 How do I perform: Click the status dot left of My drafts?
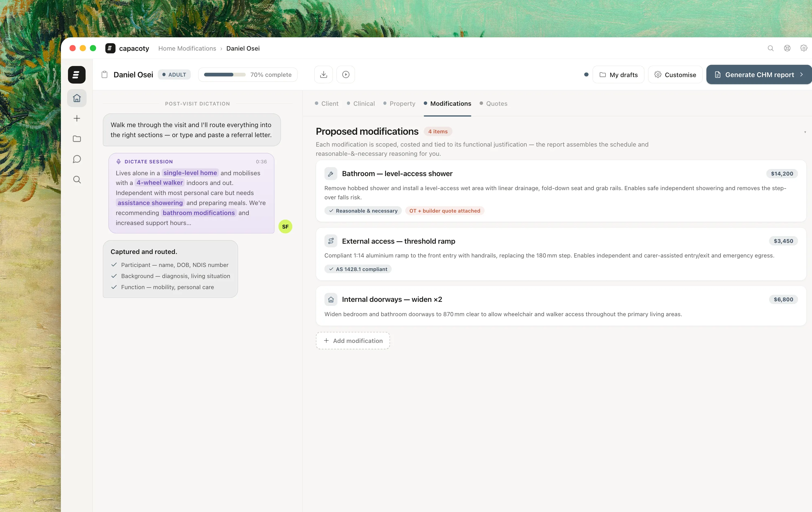(587, 74)
